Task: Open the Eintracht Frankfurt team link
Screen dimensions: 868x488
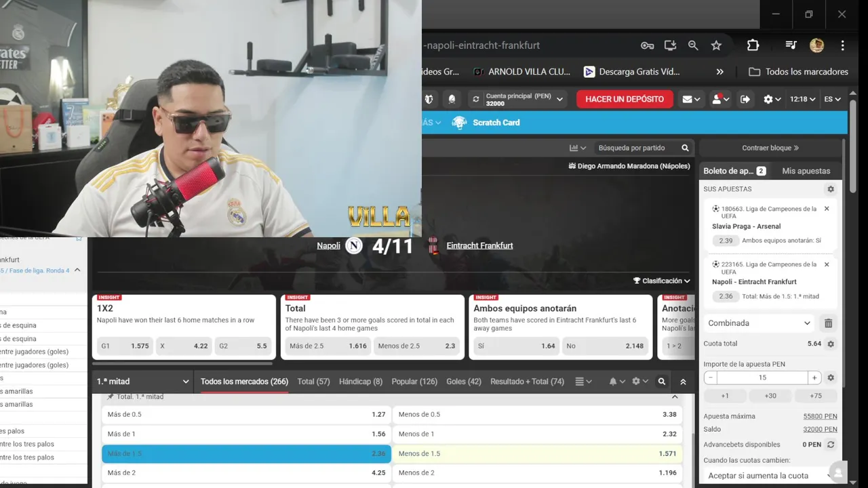Action: coord(479,245)
